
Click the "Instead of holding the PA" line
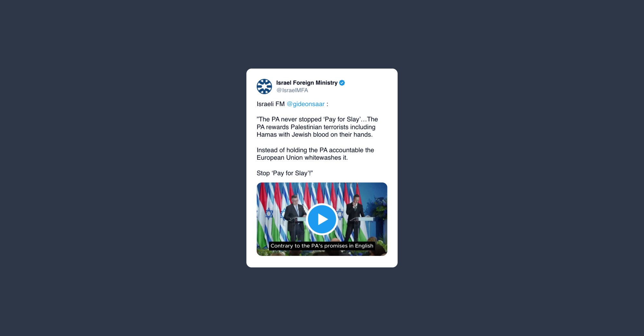click(315, 150)
